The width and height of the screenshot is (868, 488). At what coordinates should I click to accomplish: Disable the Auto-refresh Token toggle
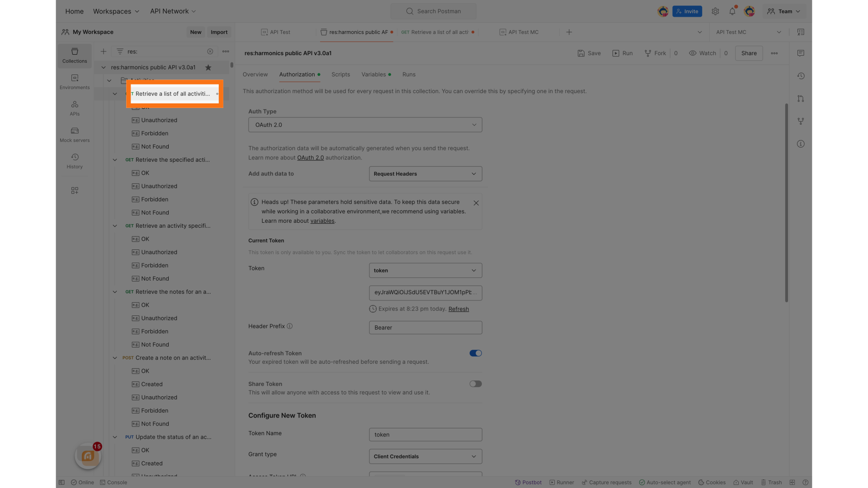point(475,353)
